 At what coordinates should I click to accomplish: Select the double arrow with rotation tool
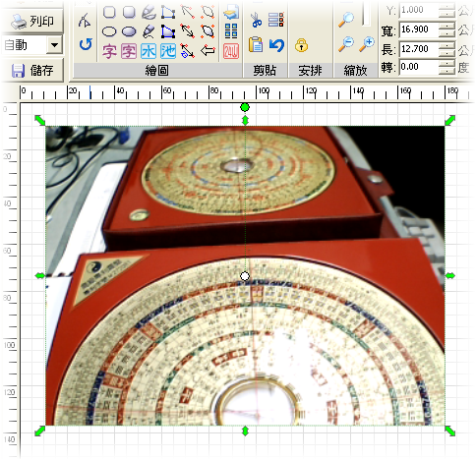click(x=188, y=51)
